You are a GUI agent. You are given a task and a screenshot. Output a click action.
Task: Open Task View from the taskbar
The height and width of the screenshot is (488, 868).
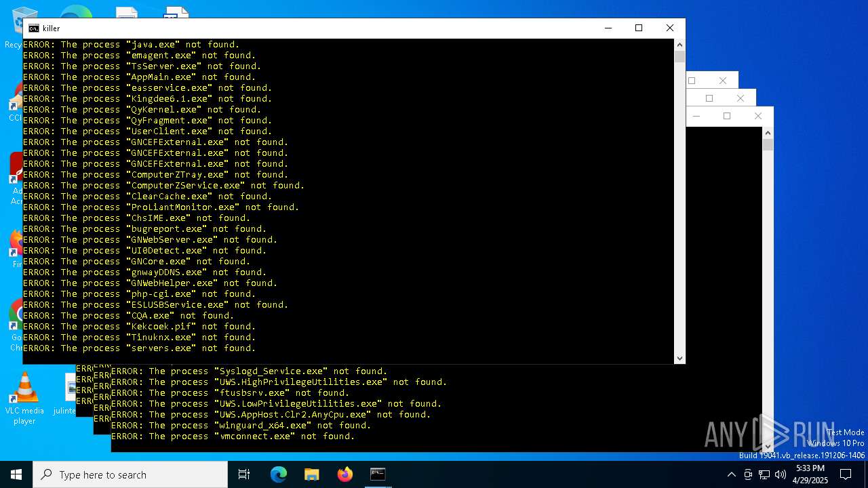coord(244,474)
